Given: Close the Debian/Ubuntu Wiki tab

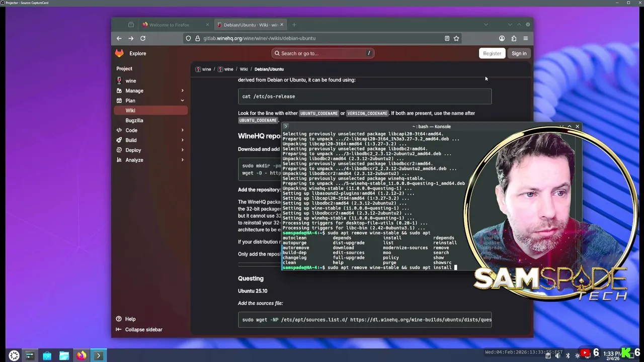Looking at the screenshot, I should (x=282, y=25).
